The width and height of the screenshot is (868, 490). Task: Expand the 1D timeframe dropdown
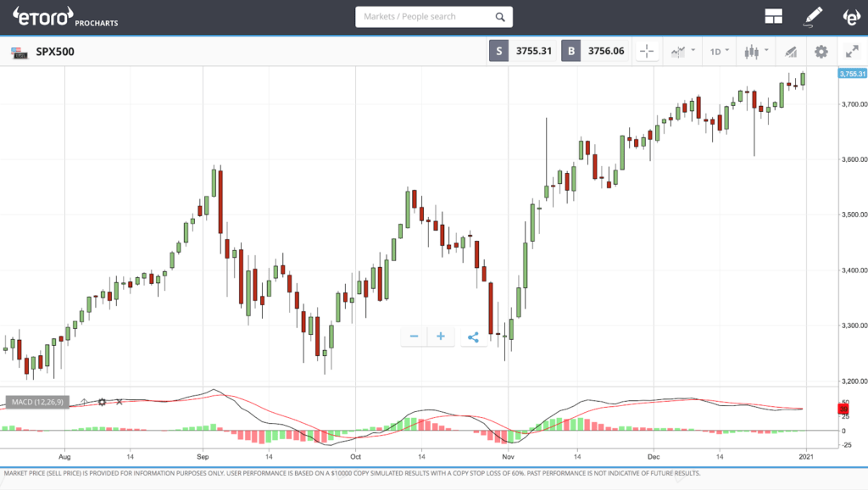(719, 52)
